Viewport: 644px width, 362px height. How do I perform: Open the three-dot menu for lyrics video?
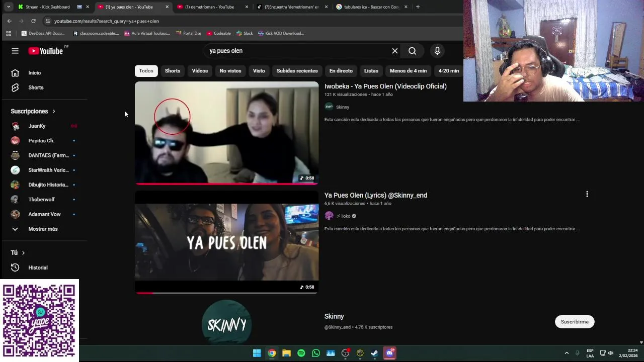587,194
